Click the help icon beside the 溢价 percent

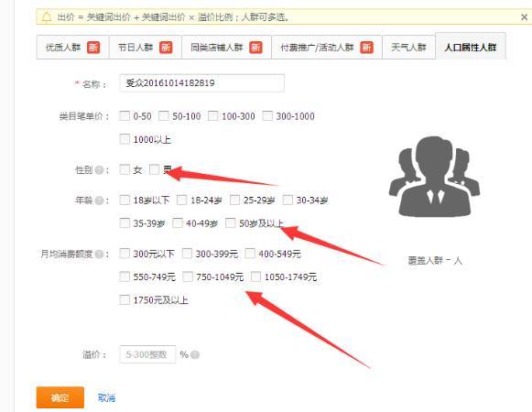click(x=195, y=354)
